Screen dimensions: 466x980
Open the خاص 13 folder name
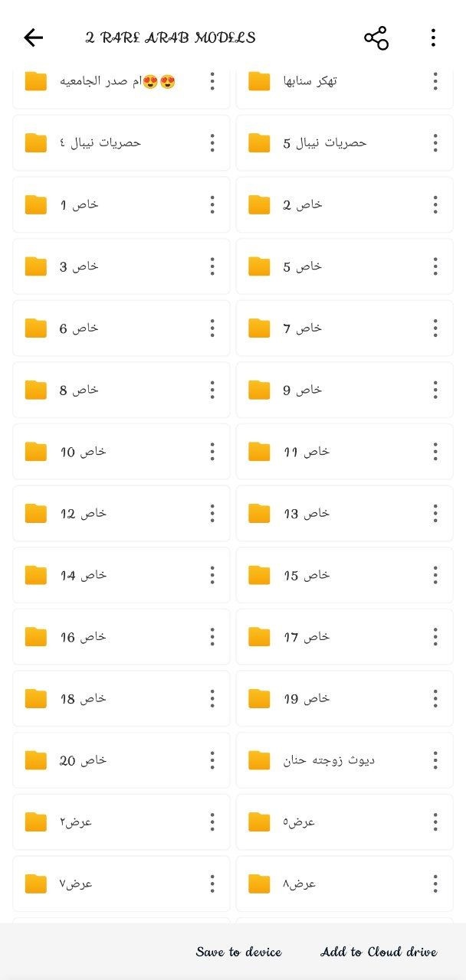click(307, 513)
